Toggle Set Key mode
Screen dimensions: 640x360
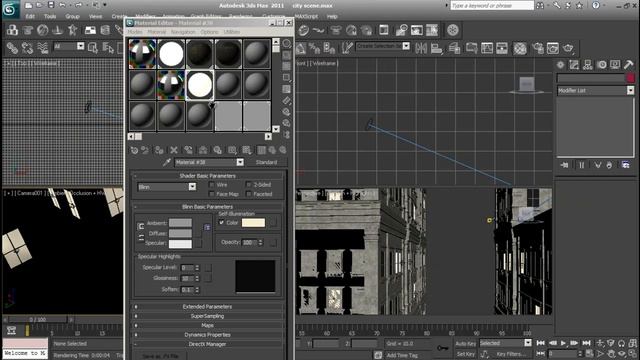click(466, 354)
